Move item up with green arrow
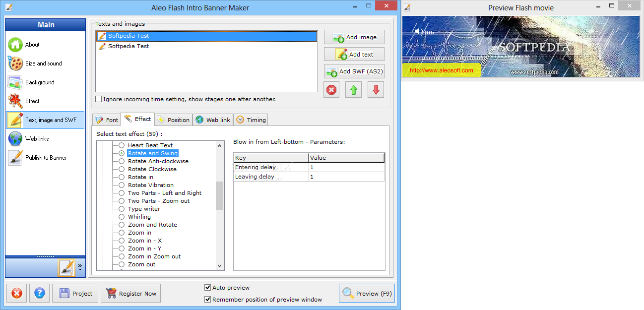644x310 pixels. 353,90
